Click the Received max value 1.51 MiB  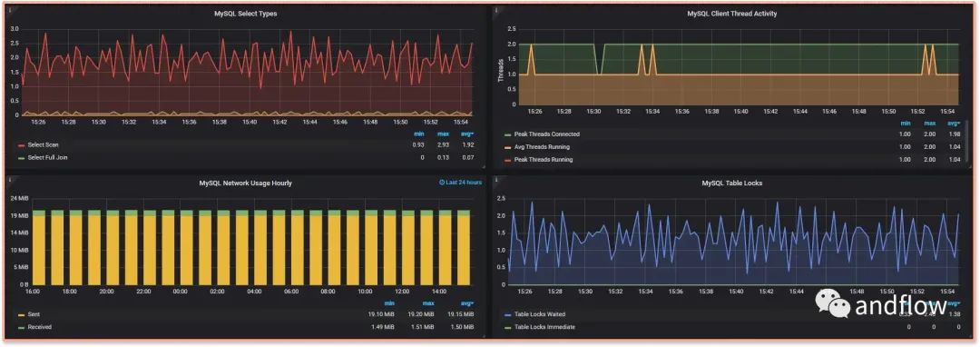[423, 327]
